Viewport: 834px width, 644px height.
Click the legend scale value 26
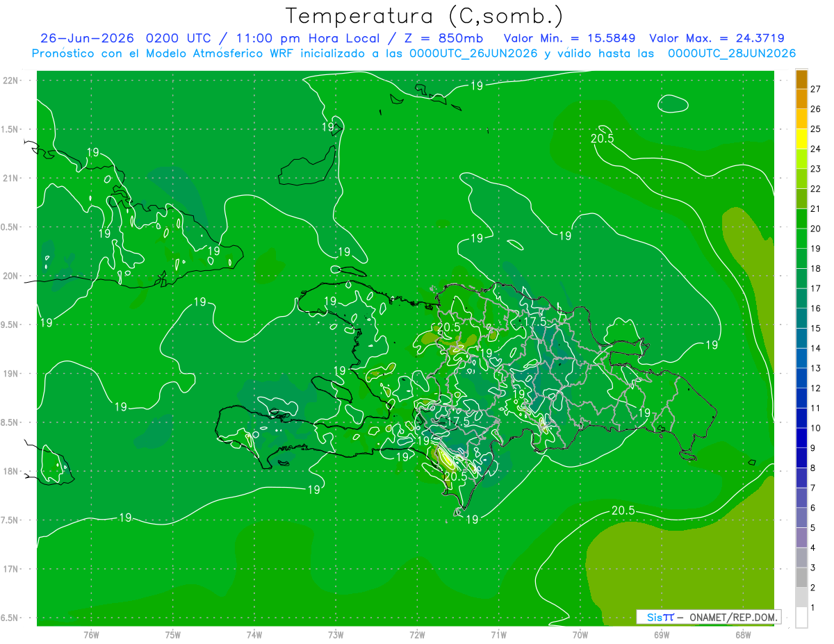click(x=816, y=109)
